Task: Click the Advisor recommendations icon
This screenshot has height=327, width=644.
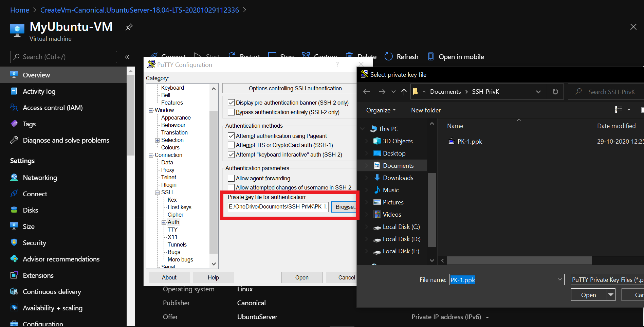Action: pyautogui.click(x=14, y=259)
